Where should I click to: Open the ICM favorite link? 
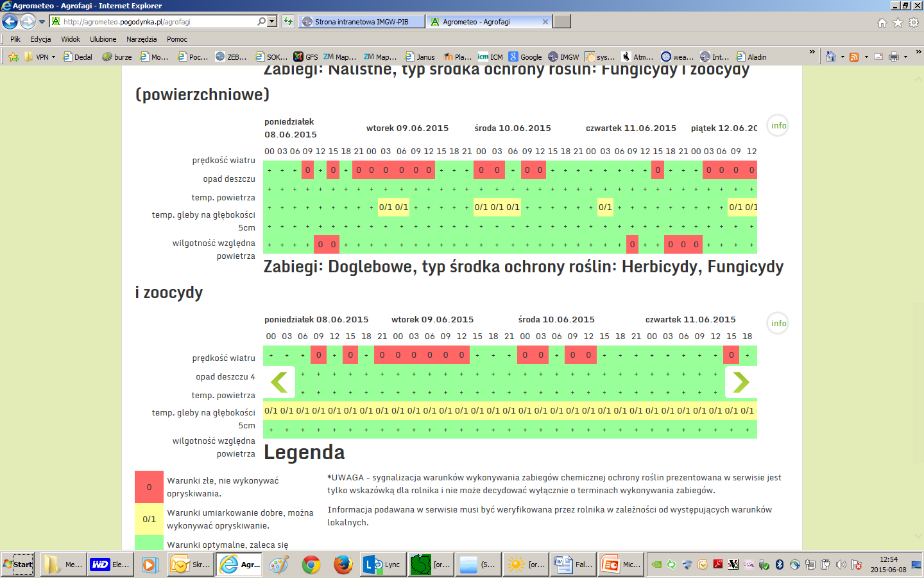tap(490, 57)
